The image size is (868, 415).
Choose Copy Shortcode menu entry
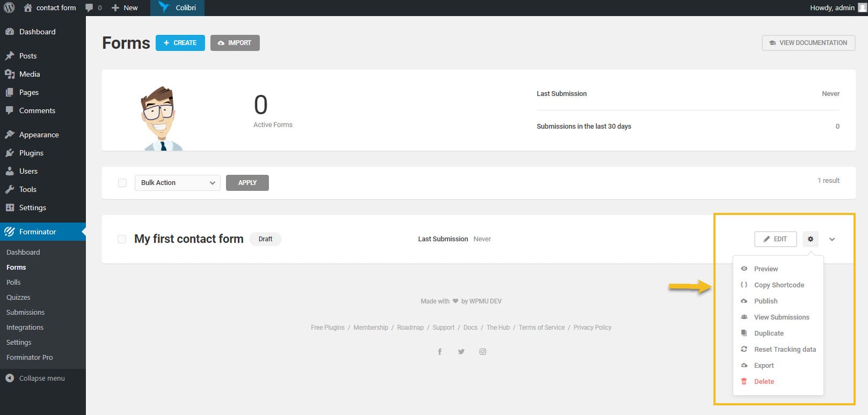pos(778,285)
